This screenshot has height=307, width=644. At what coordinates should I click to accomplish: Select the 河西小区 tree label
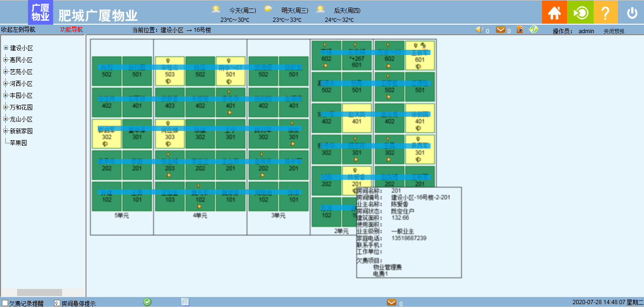click(x=21, y=84)
